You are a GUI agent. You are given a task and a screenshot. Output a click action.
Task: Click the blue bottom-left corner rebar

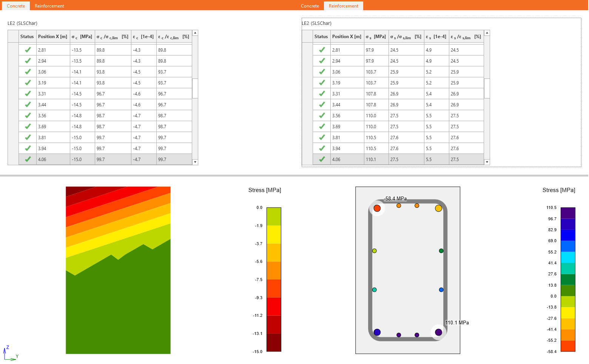click(x=377, y=332)
